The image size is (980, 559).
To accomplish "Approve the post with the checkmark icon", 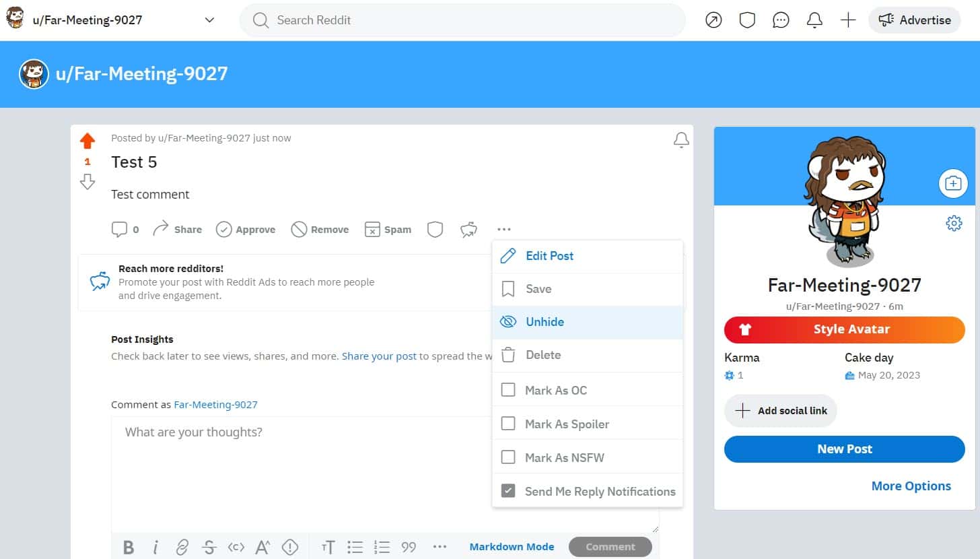I will pyautogui.click(x=246, y=229).
